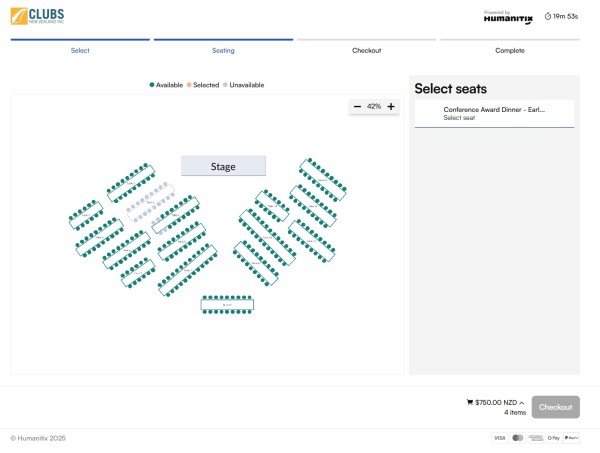Switch to the Checkout step tab
600x453 pixels.
point(366,50)
